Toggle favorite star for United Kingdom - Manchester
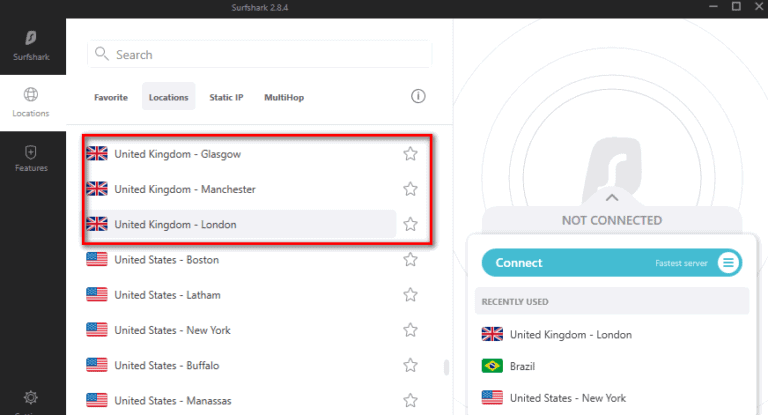This screenshot has width=768, height=415. point(410,189)
